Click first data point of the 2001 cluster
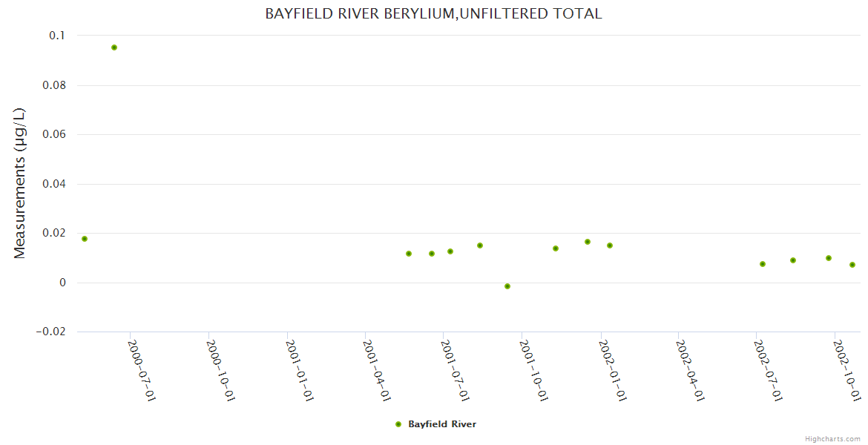The width and height of the screenshot is (868, 445). coord(409,254)
